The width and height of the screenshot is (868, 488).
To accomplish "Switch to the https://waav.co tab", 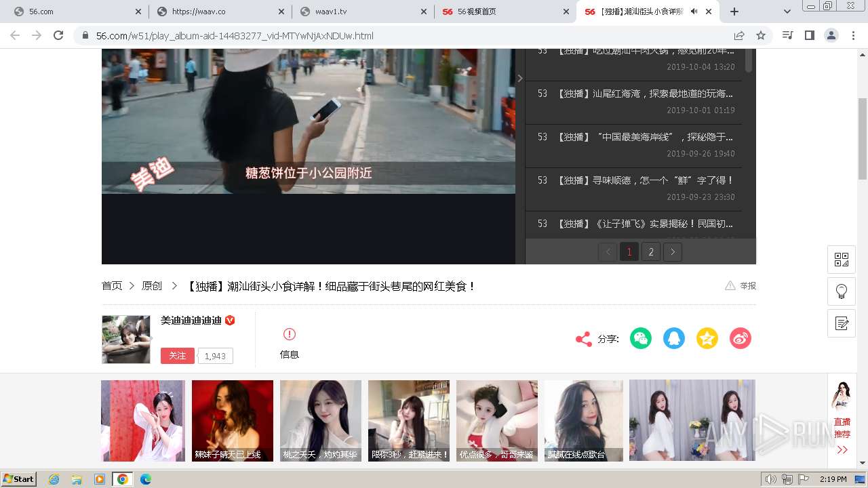I will coord(220,12).
